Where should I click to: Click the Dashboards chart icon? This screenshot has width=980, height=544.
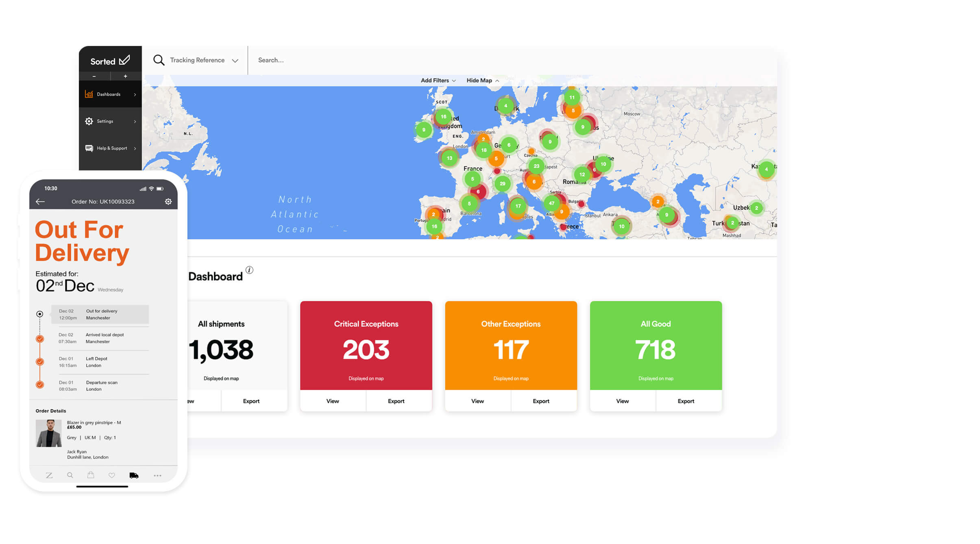(89, 94)
